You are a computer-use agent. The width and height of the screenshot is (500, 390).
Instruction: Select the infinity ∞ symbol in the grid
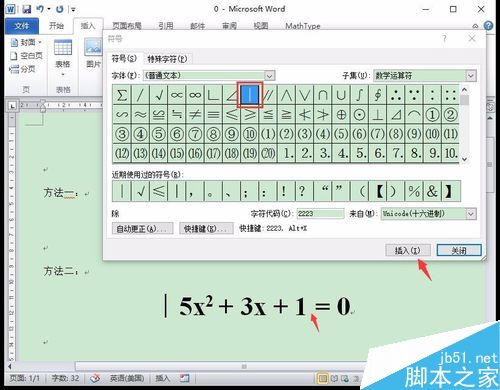click(x=195, y=95)
